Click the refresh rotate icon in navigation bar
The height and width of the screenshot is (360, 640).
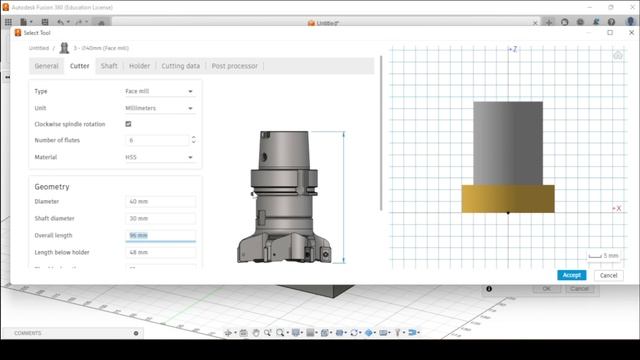(x=354, y=333)
